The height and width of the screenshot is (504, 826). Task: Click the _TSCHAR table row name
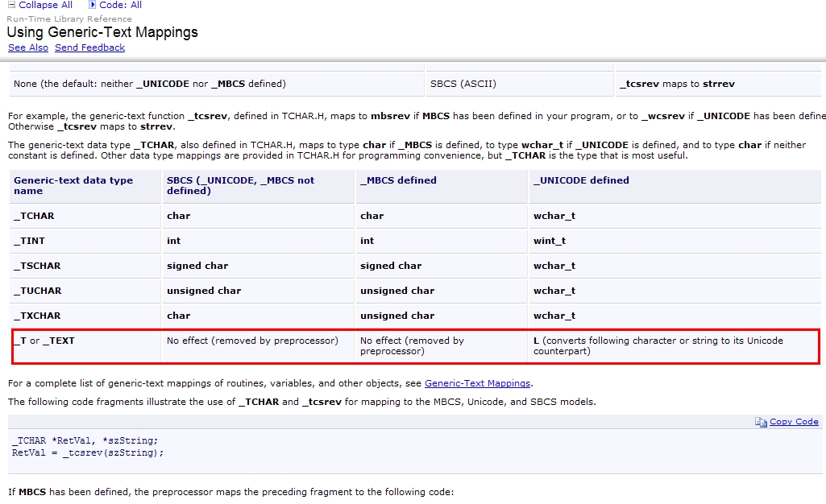[x=37, y=266]
